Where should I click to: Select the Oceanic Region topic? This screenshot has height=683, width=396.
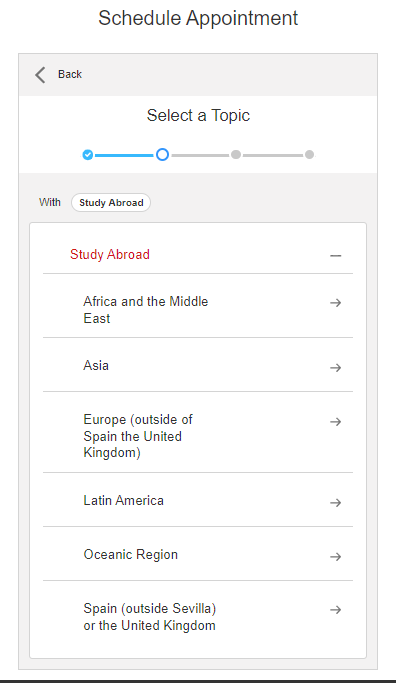[198, 554]
